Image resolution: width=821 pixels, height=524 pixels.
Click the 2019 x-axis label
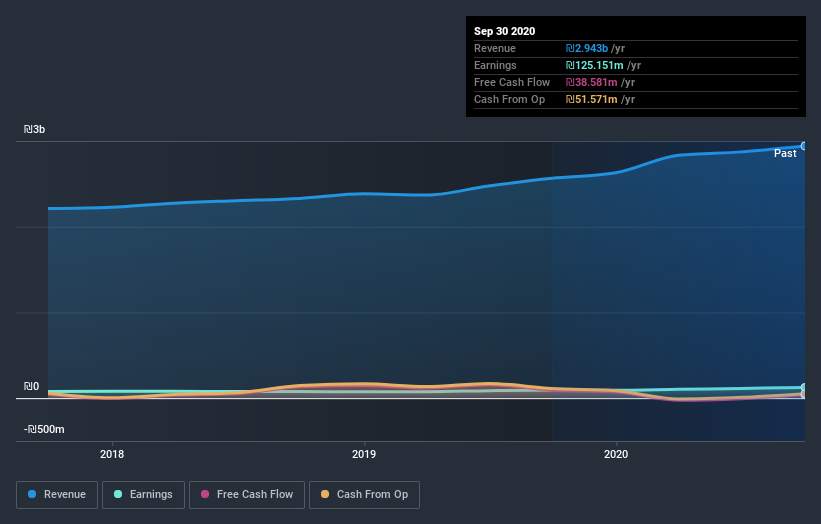coord(364,454)
